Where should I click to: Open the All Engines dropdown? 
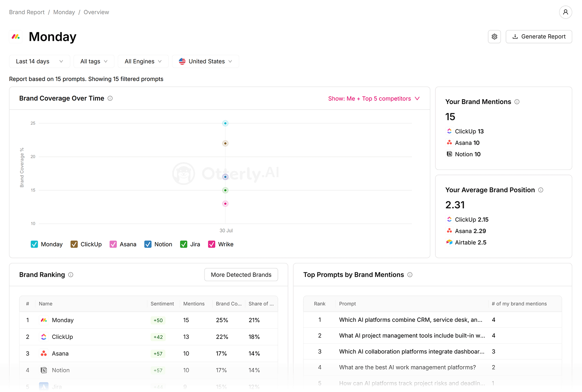point(143,61)
